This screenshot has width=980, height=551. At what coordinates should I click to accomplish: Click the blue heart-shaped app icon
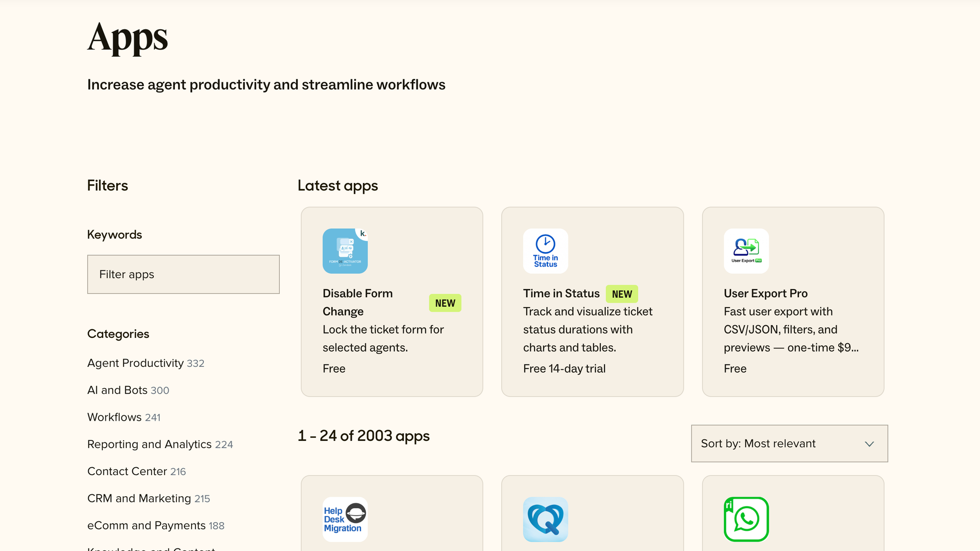point(545,519)
